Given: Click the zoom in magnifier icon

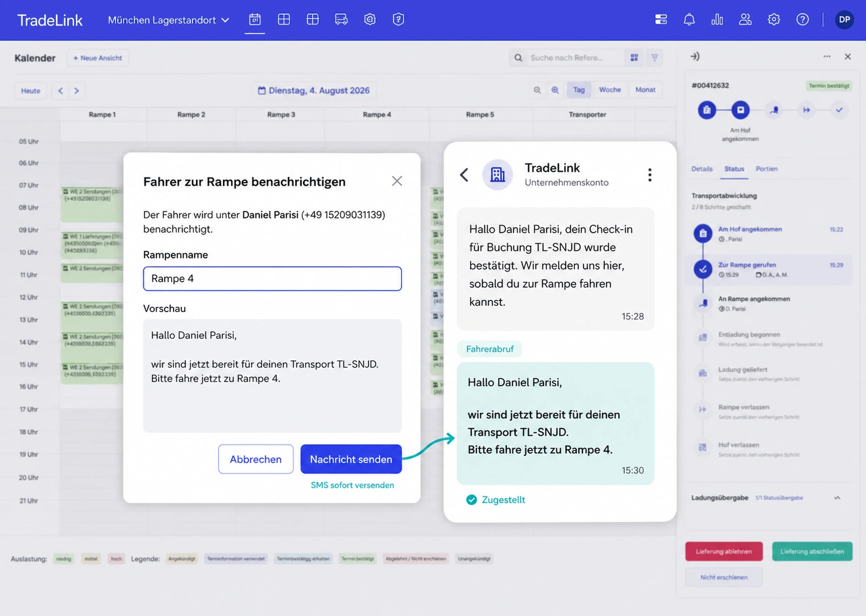Looking at the screenshot, I should (555, 90).
